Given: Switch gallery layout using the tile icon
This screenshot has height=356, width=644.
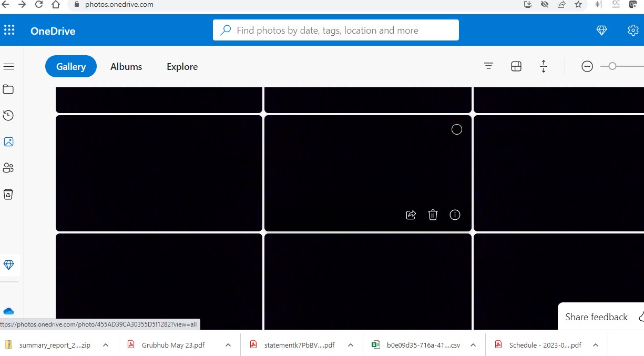Looking at the screenshot, I should tap(516, 66).
